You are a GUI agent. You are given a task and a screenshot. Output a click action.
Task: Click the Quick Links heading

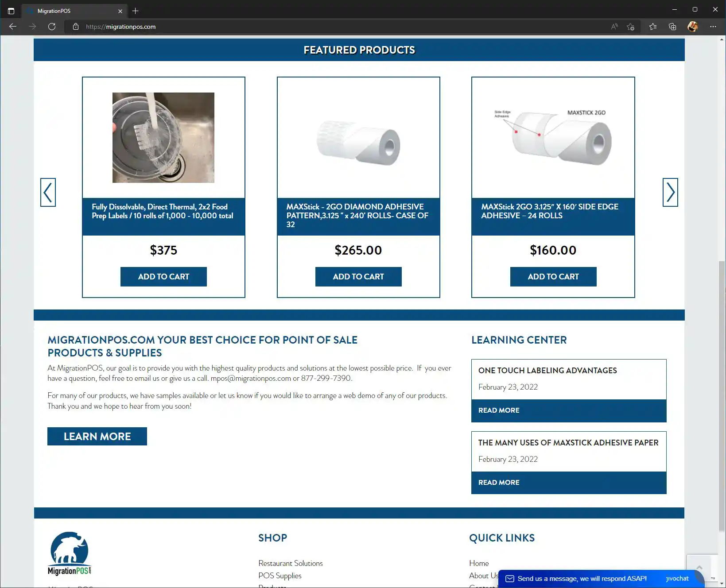[x=502, y=538]
